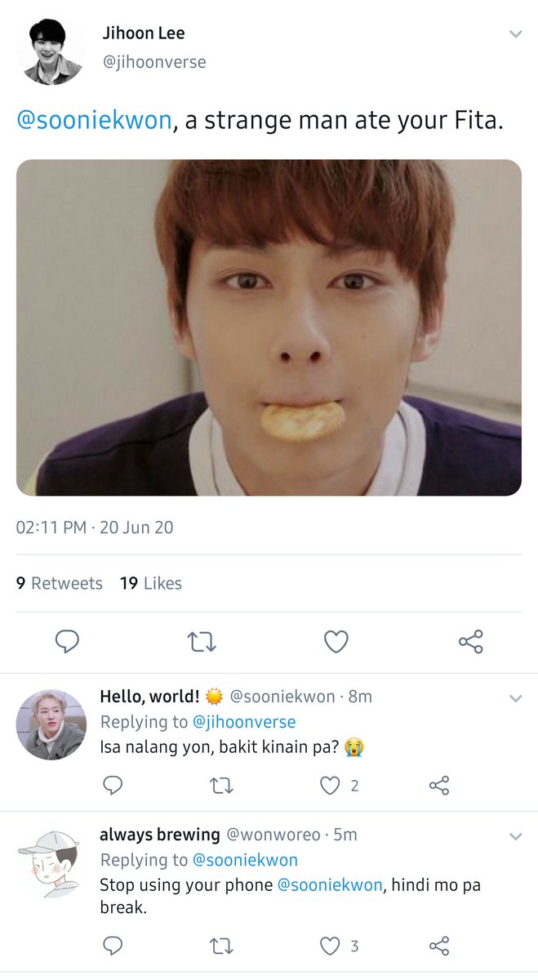Like wonworeo's reply with 3 likes

pos(330,946)
